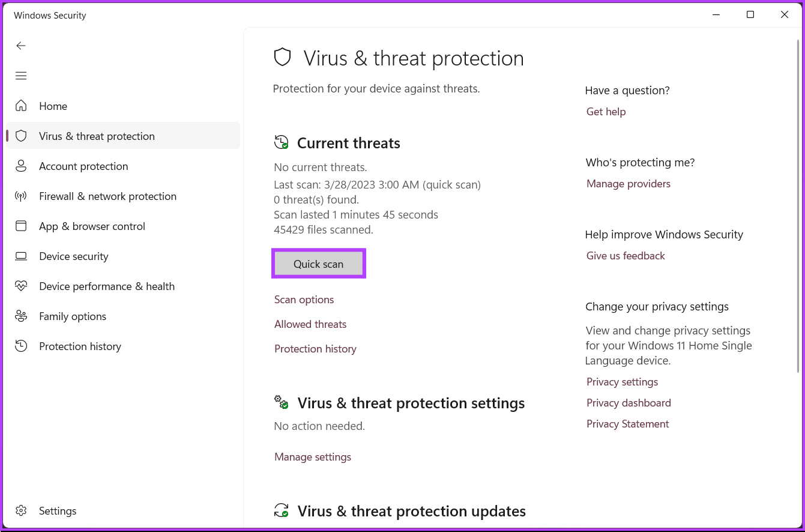Open App & browser control window icon
Viewport: 805px width, 532px height.
tap(21, 226)
